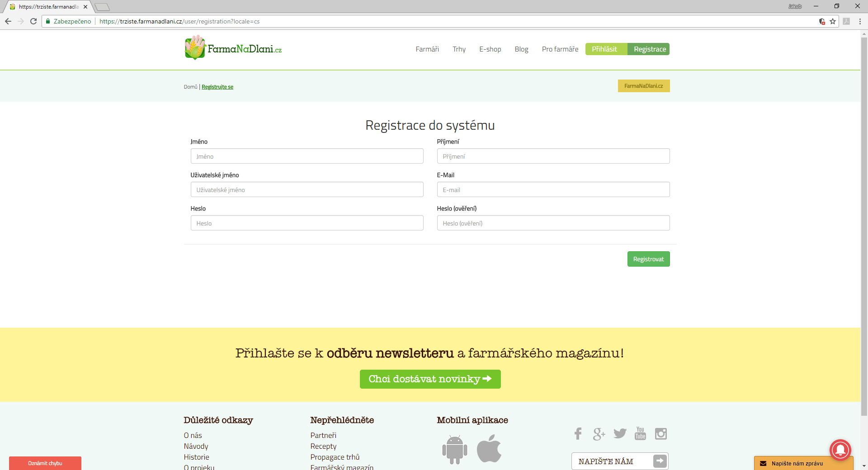This screenshot has width=868, height=470.
Task: Click the Instagram icon in footer
Action: (x=661, y=434)
